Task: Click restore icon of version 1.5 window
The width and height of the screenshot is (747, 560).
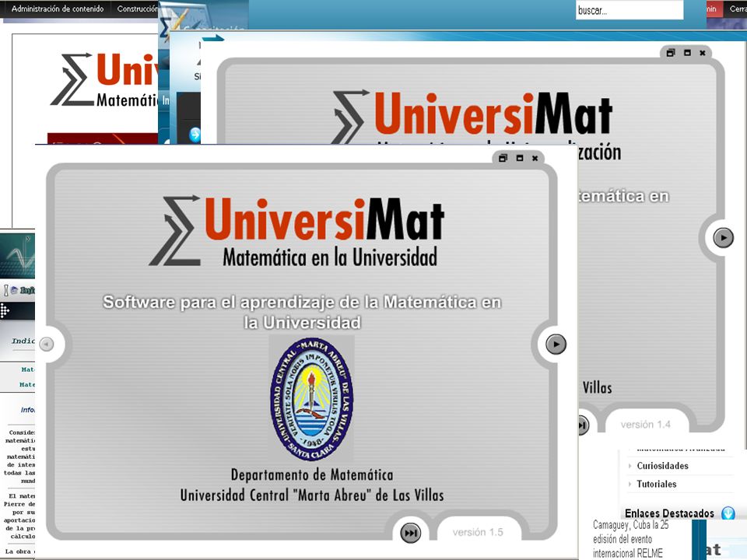Action: (x=503, y=158)
